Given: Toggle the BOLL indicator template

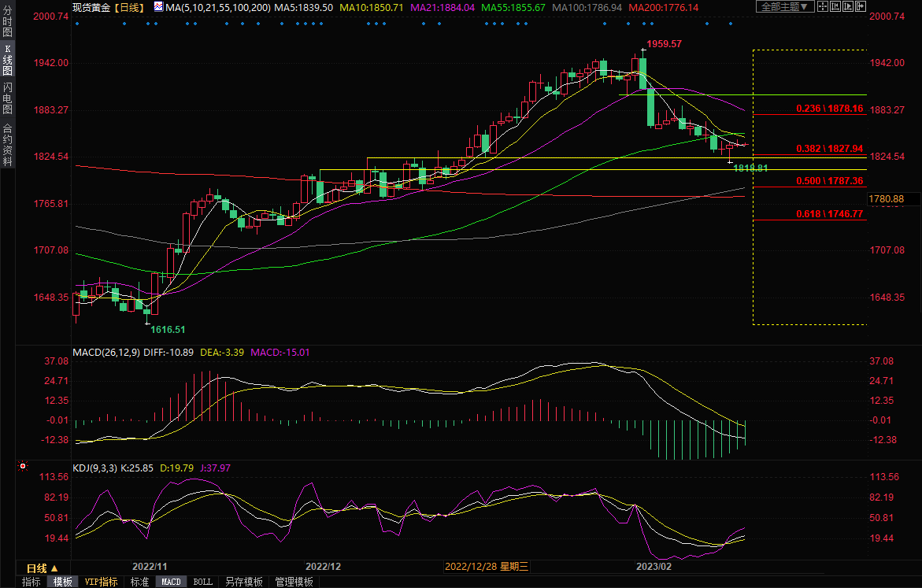Looking at the screenshot, I should (x=202, y=582).
